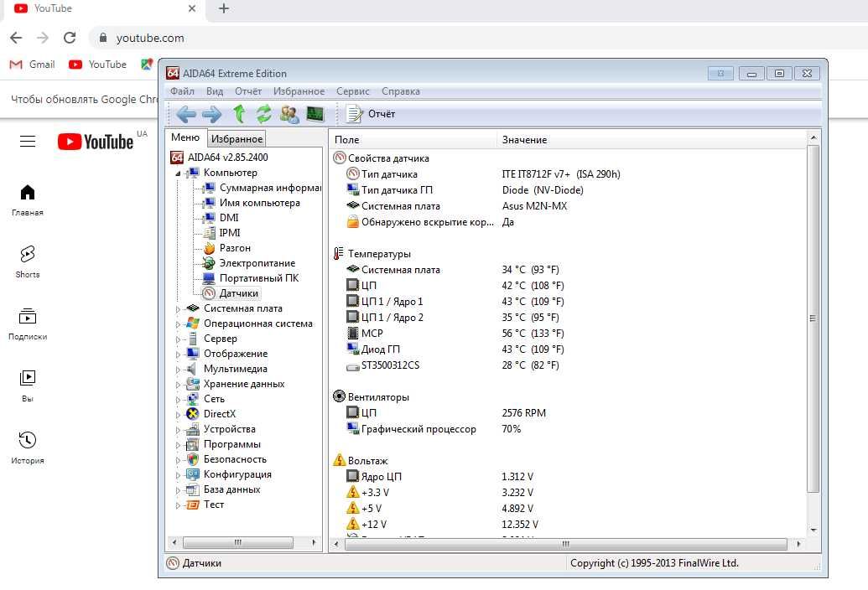Click the DirectX icon in the tree

coord(193,414)
